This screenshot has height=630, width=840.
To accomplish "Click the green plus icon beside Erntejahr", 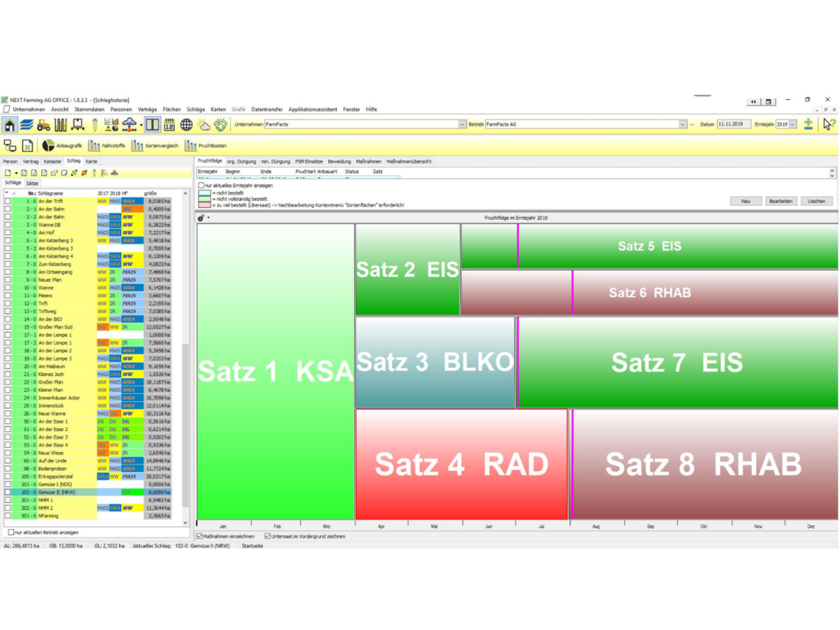I will click(808, 125).
